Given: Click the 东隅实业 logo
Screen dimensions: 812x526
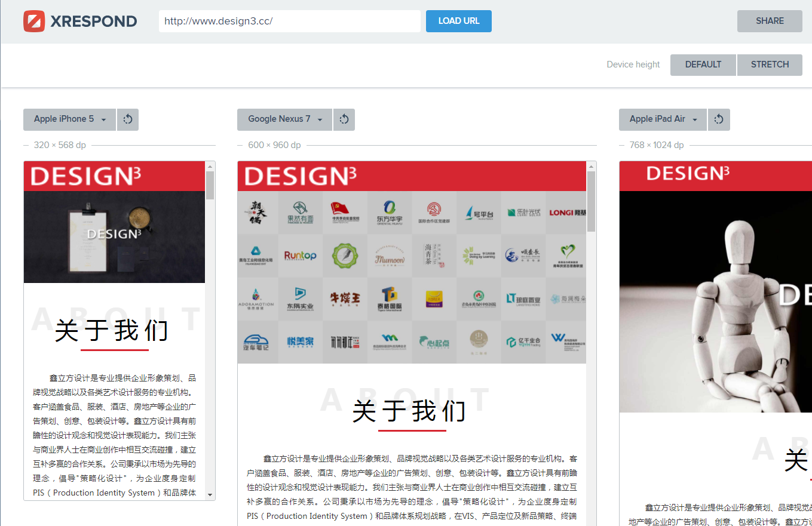Looking at the screenshot, I should (300, 299).
